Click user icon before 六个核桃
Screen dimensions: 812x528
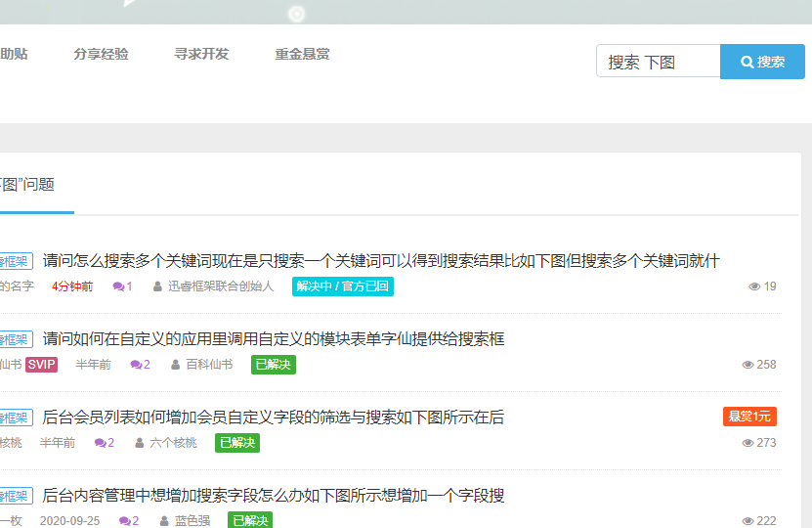click(x=140, y=443)
